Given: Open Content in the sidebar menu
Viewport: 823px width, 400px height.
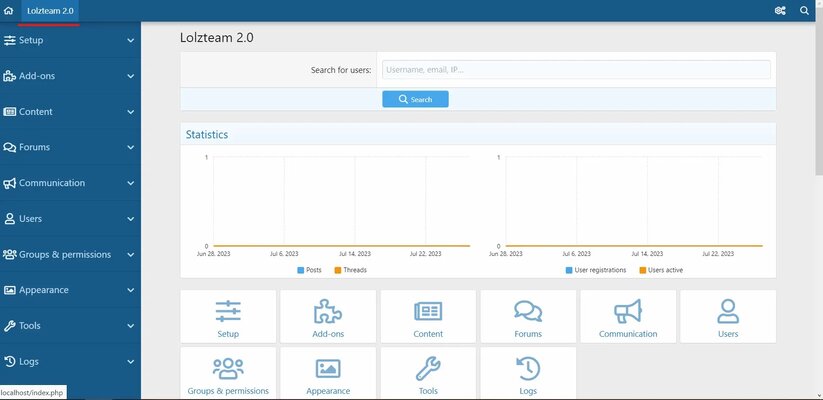Looking at the screenshot, I should click(36, 112).
